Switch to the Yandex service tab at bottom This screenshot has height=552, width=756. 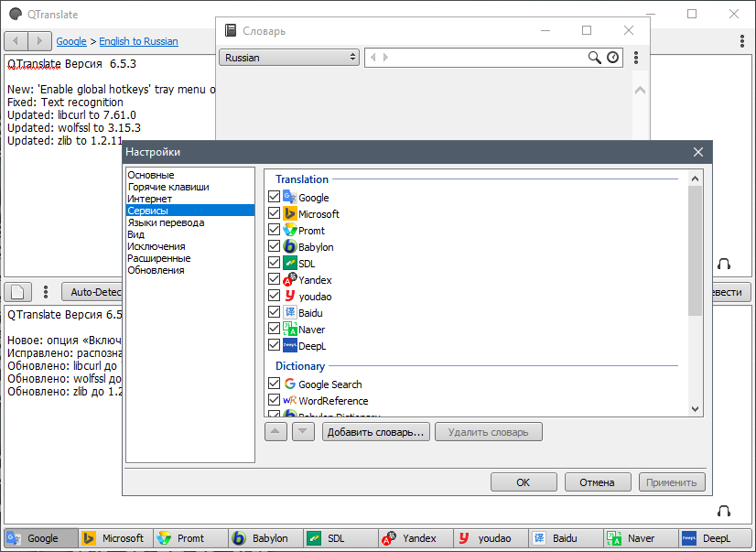(416, 538)
